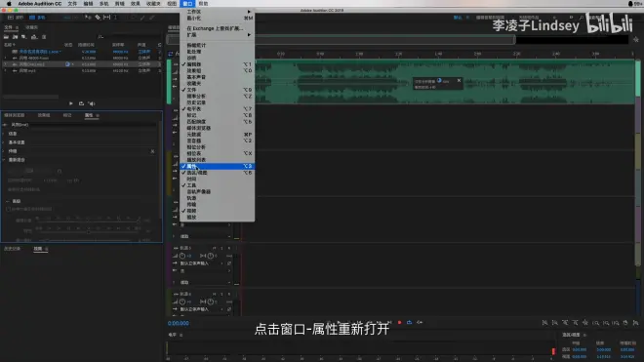Screen dimensions: 644x362
Task: Toggle auto-play speaker icon in the Files panel
Action: click(x=92, y=103)
